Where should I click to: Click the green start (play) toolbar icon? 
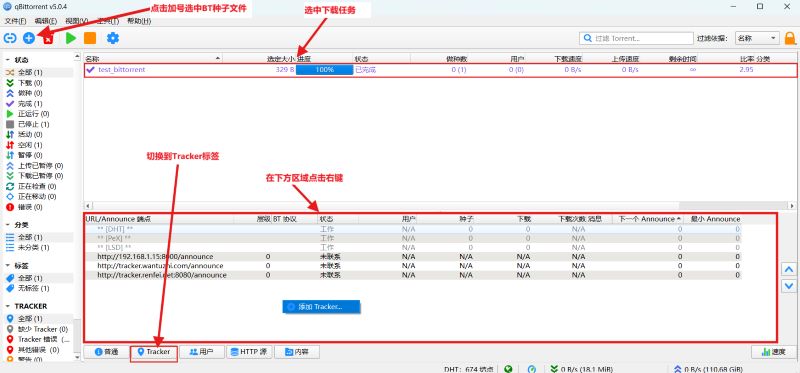pyautogui.click(x=71, y=38)
